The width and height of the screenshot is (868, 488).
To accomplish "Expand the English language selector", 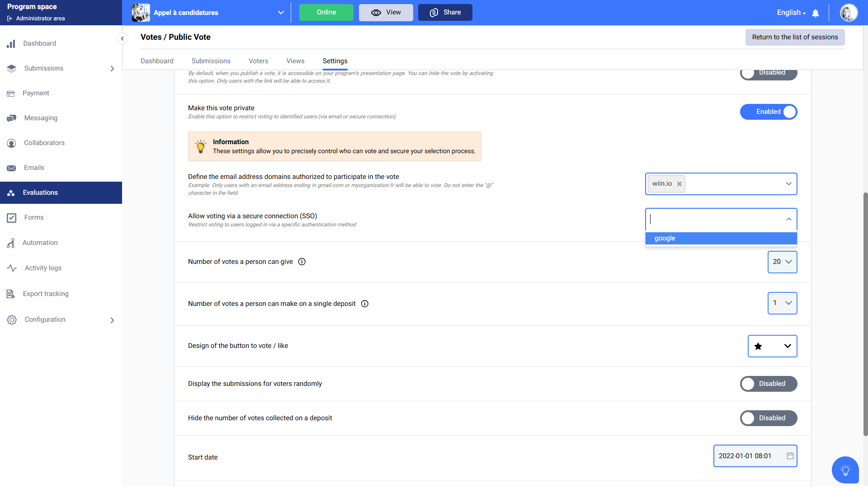I will tap(791, 13).
